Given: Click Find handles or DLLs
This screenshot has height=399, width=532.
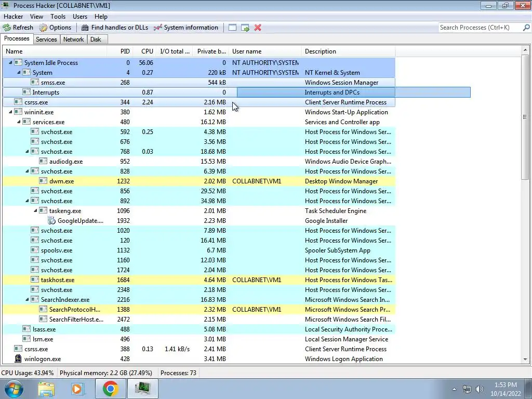Looking at the screenshot, I should (115, 28).
